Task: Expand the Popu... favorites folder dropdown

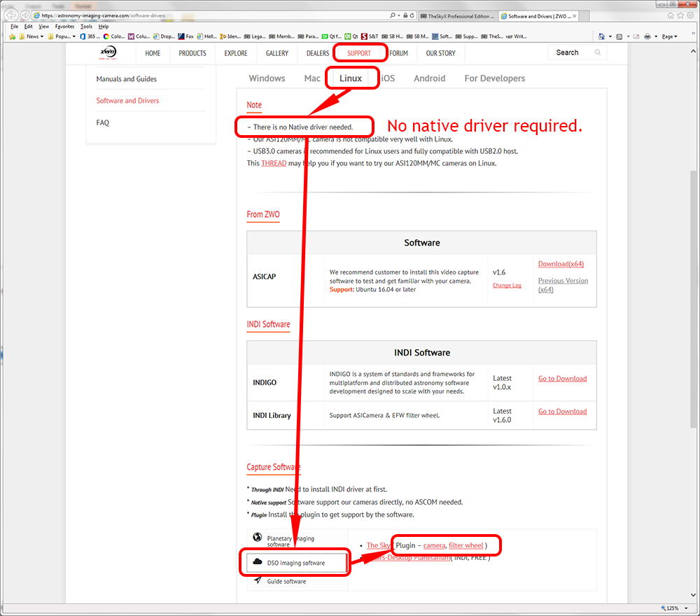Action: (74, 36)
